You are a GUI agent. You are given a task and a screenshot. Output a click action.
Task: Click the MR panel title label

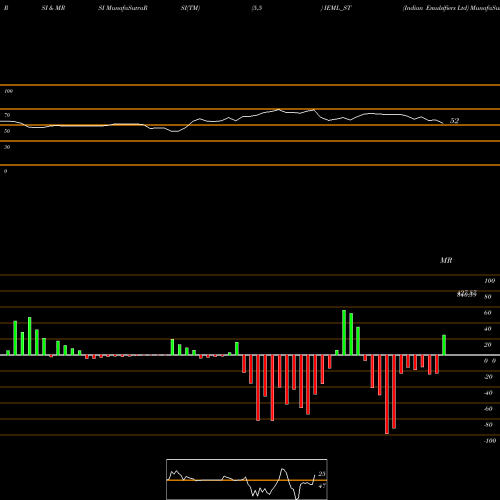click(446, 260)
